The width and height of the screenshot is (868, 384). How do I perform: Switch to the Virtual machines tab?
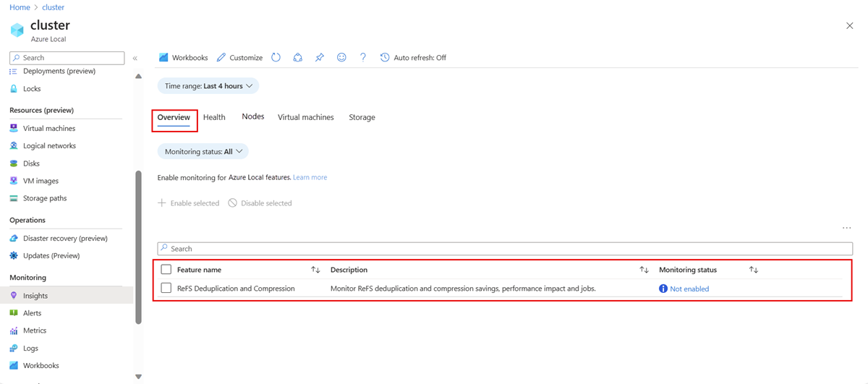pos(305,117)
